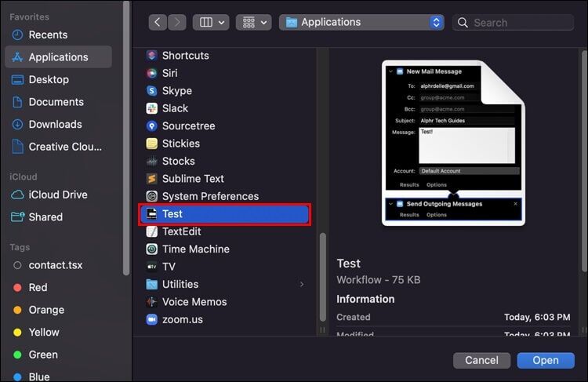This screenshot has height=382, width=588.
Task: Click the Sourcetree app icon
Action: 151,126
